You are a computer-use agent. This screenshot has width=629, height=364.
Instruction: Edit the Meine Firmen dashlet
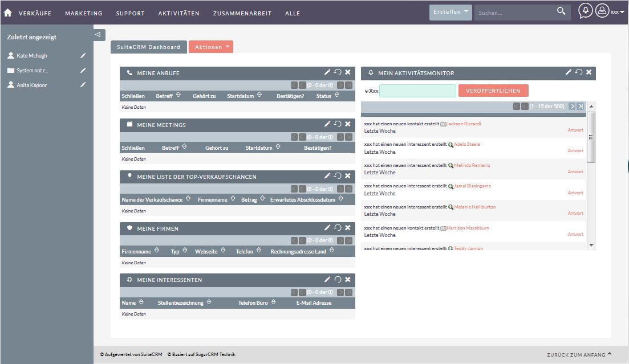click(327, 227)
